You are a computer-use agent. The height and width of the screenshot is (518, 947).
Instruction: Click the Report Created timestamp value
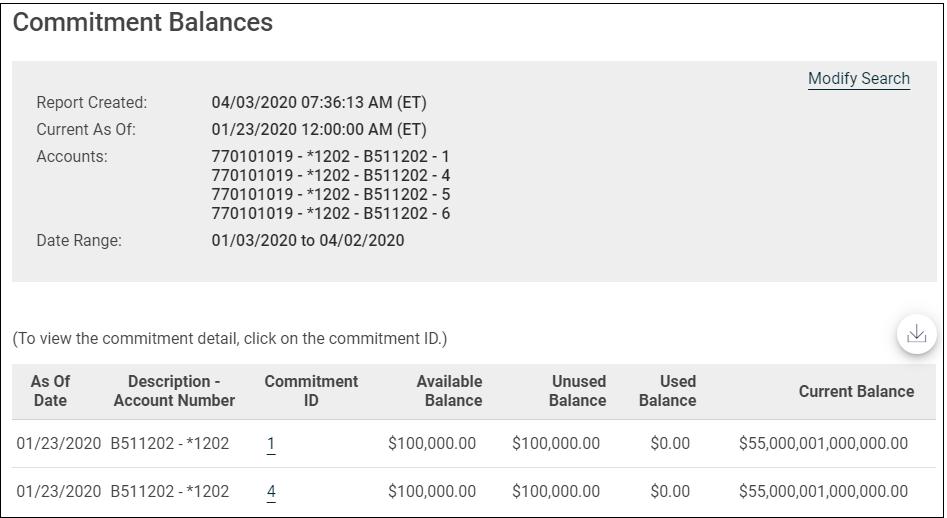[319, 103]
